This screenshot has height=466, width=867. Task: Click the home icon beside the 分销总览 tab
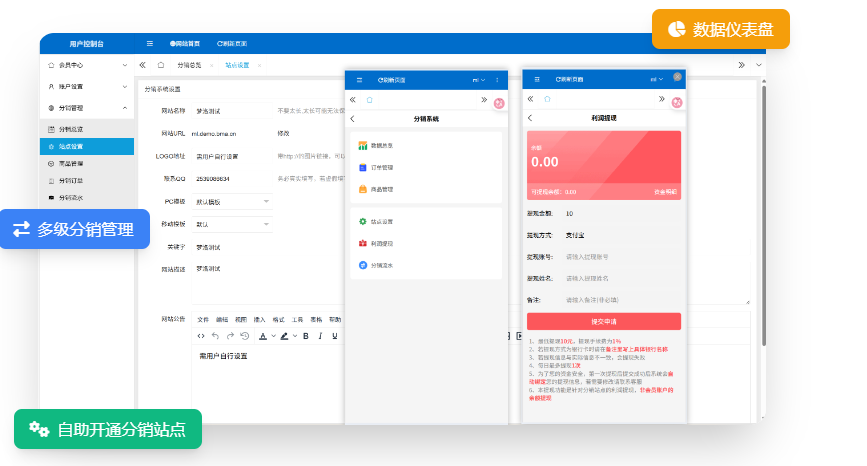pos(161,65)
